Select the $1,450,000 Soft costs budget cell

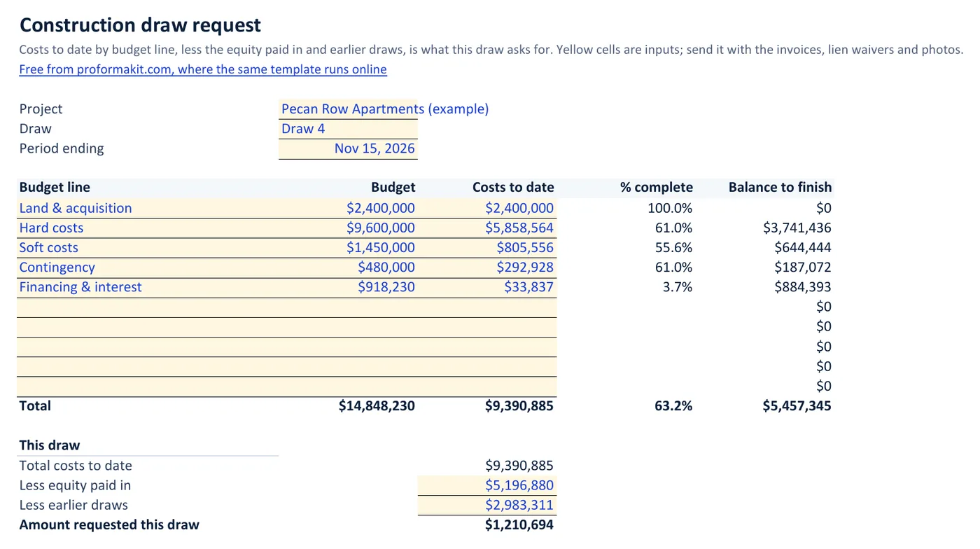(x=348, y=247)
